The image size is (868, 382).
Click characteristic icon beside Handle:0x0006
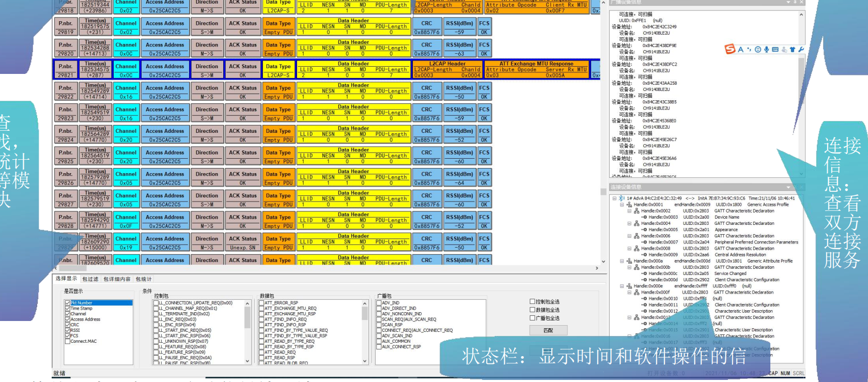(637, 236)
